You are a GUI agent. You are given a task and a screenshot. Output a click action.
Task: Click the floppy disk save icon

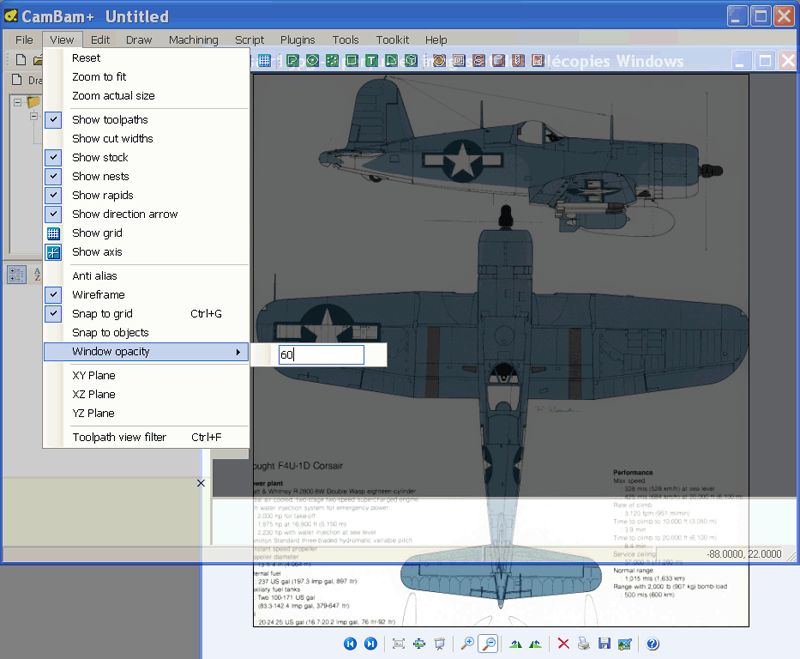604,644
